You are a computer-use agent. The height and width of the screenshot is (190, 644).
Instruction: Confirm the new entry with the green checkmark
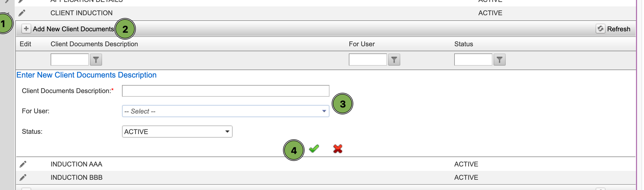[x=314, y=149]
